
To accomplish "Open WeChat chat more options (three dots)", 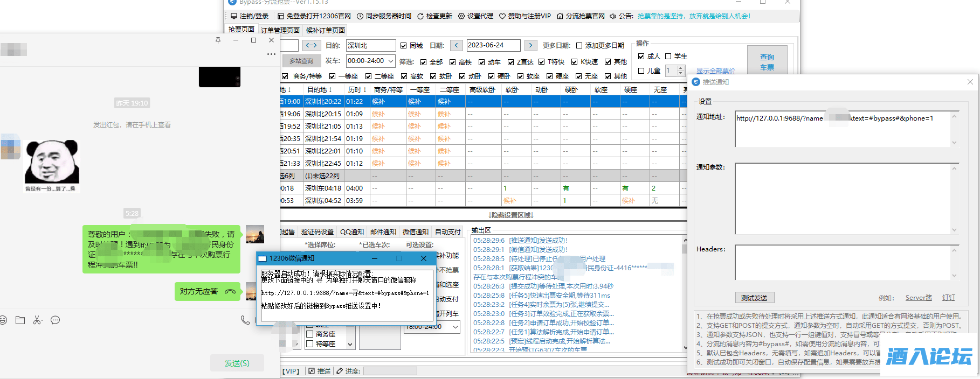I will pyautogui.click(x=271, y=54).
